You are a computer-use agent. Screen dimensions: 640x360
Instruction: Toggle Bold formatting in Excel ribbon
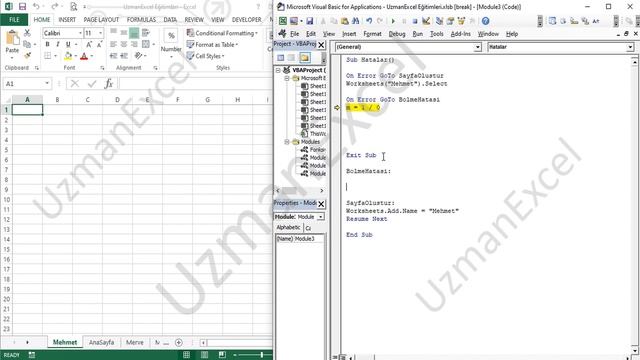point(47,44)
